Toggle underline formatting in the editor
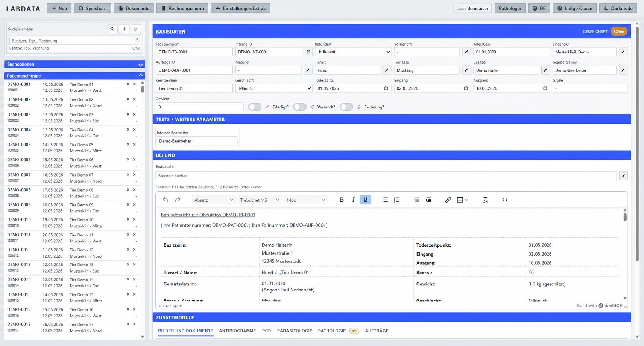Viewport: 644px width, 346px height. coord(365,200)
